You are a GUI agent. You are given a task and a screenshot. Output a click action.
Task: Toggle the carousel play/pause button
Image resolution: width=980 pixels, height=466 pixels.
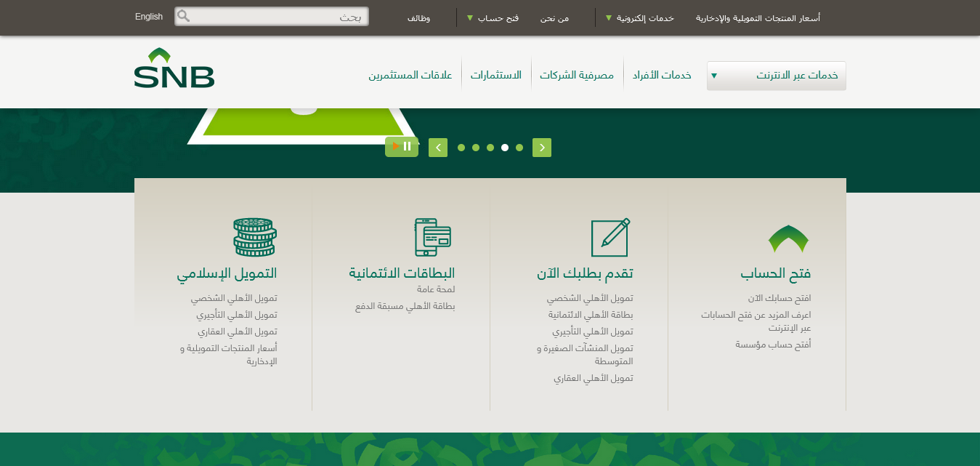point(402,147)
